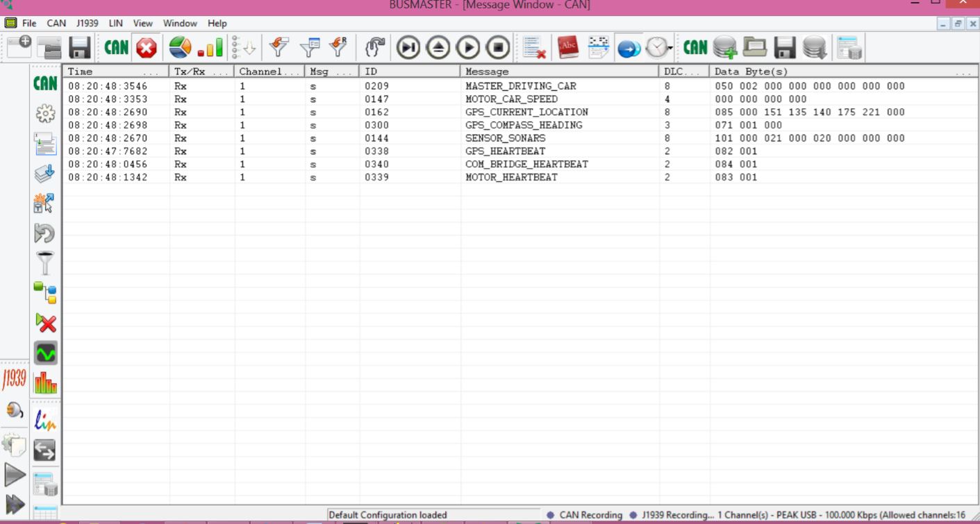Open the dropdown arrow beside the clock
The width and height of the screenshot is (980, 524).
(670, 49)
